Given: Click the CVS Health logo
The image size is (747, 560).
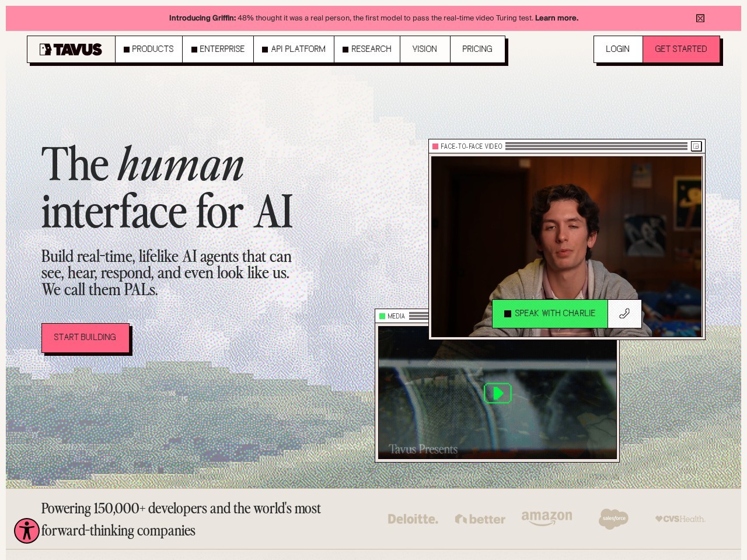Looking at the screenshot, I should [680, 519].
